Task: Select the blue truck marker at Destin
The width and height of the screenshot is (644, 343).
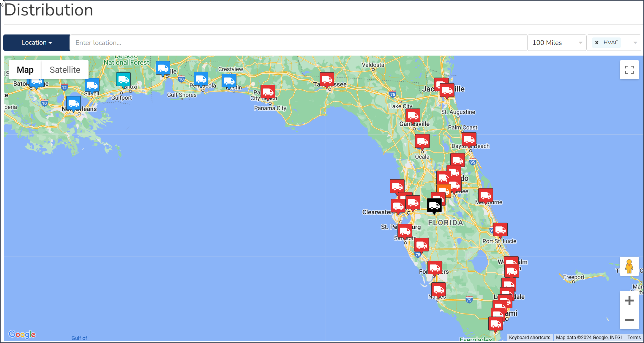Action: tap(229, 81)
